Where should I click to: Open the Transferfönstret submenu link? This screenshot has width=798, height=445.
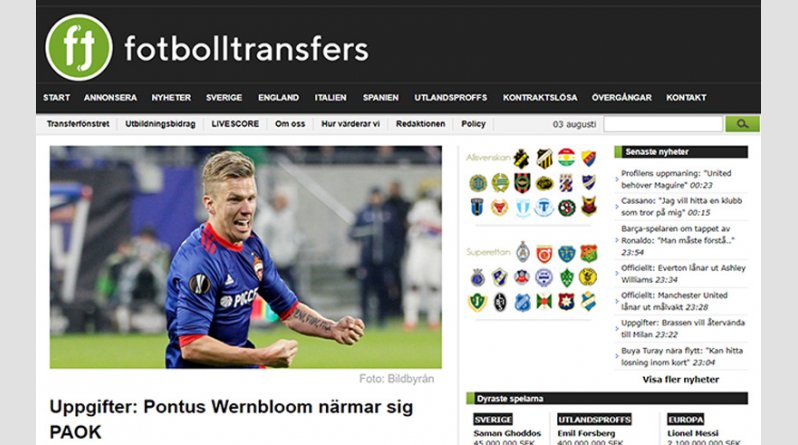point(78,124)
